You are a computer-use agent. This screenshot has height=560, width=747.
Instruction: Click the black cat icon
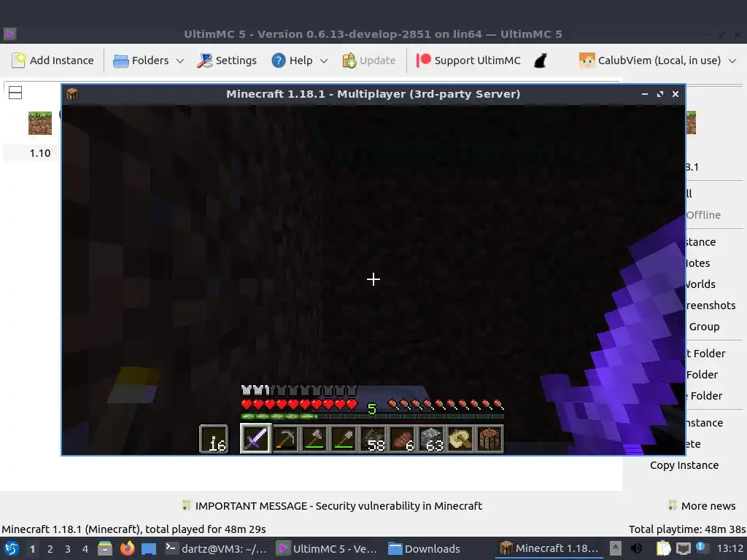tap(541, 61)
